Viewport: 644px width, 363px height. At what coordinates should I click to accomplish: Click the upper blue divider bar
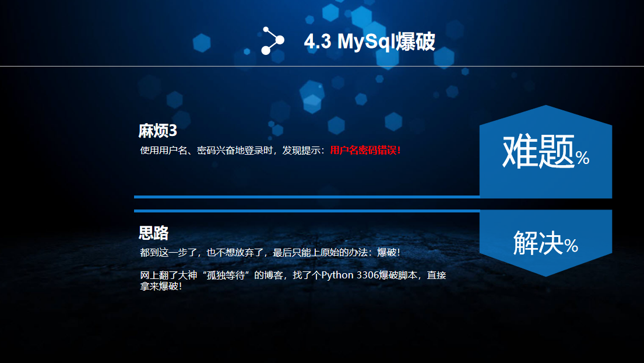click(x=307, y=197)
